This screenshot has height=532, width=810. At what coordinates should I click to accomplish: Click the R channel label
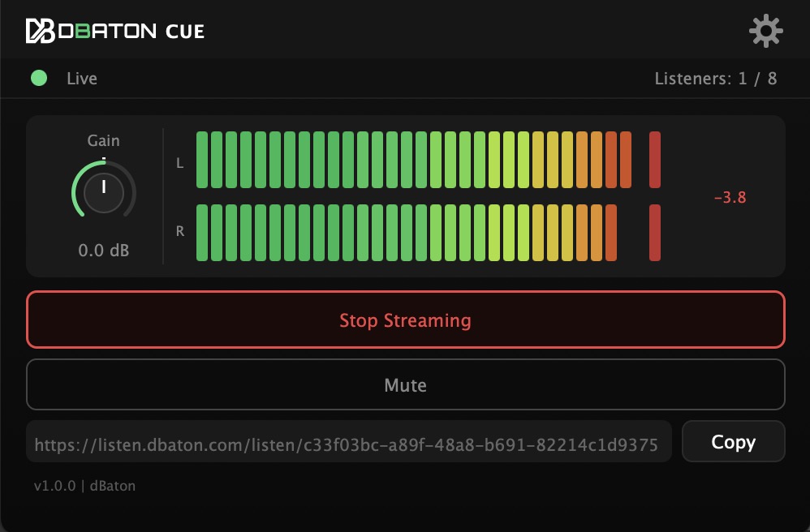[179, 231]
